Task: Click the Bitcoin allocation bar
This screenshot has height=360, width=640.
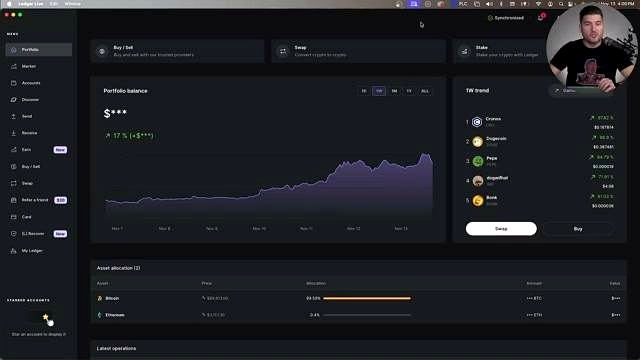Action: click(x=367, y=298)
